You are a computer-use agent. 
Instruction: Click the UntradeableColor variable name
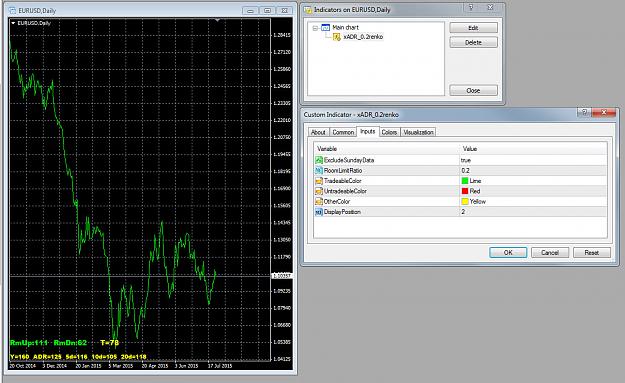[345, 191]
